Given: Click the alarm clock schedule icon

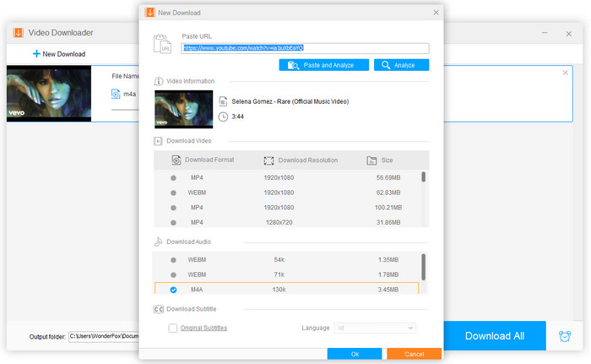Looking at the screenshot, I should coord(565,336).
